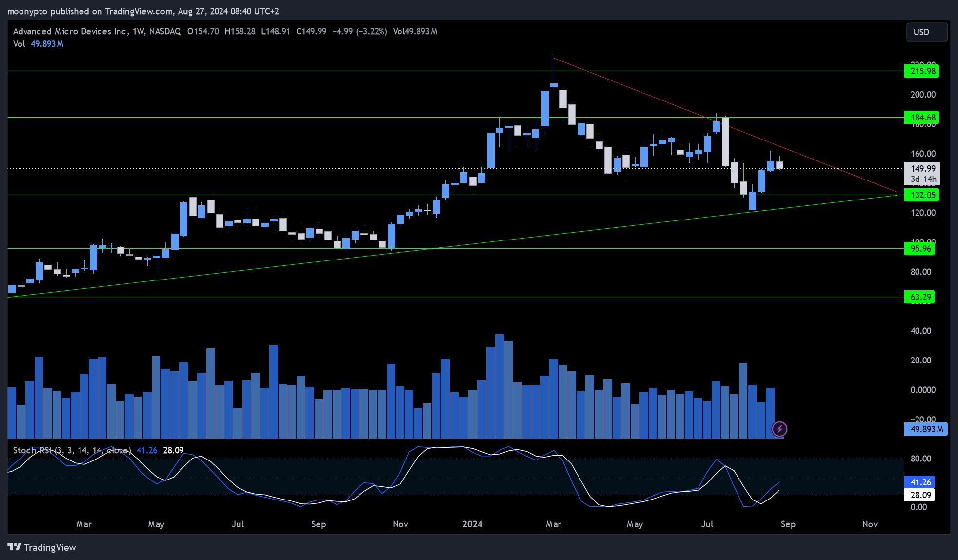Click the 184.68 green price label
The width and height of the screenshot is (958, 560).
pyautogui.click(x=921, y=118)
